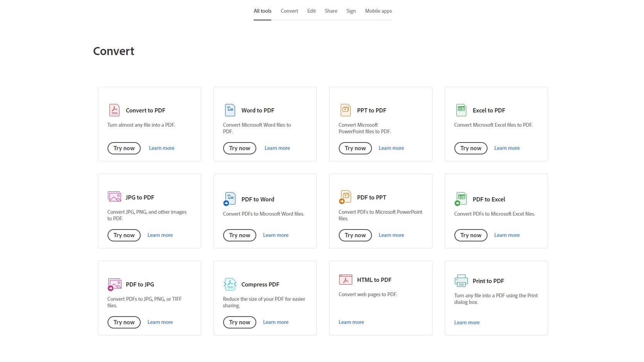This screenshot has height=362, width=644.
Task: Learn more about Print to PDF
Action: click(x=467, y=322)
